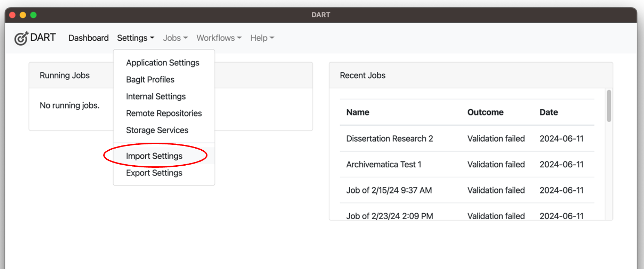Click the Date column header
Image resolution: width=644 pixels, height=269 pixels.
point(548,112)
